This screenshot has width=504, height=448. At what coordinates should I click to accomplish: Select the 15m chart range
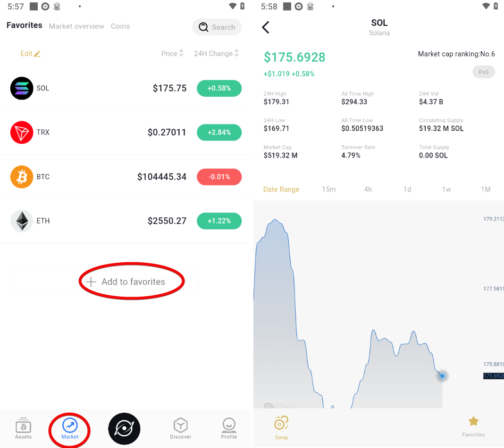click(x=329, y=190)
